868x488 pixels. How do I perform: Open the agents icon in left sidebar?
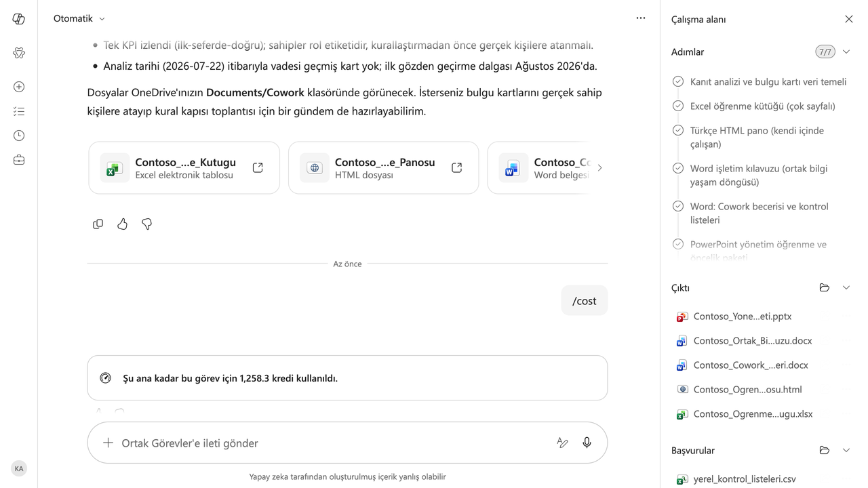(19, 53)
